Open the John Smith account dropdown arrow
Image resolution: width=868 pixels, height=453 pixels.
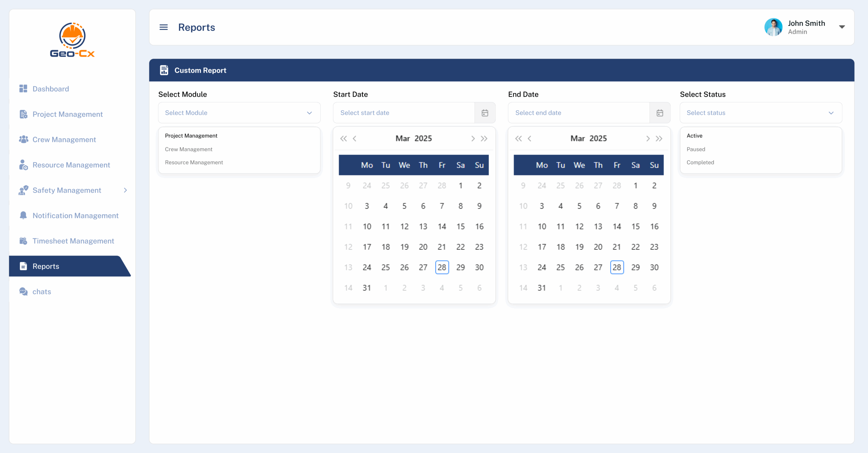point(842,27)
